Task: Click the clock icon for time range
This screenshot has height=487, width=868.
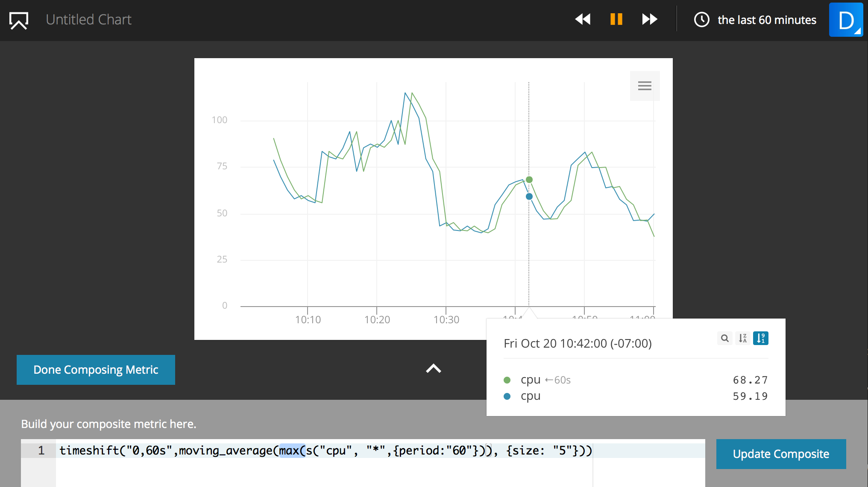Action: pyautogui.click(x=701, y=20)
